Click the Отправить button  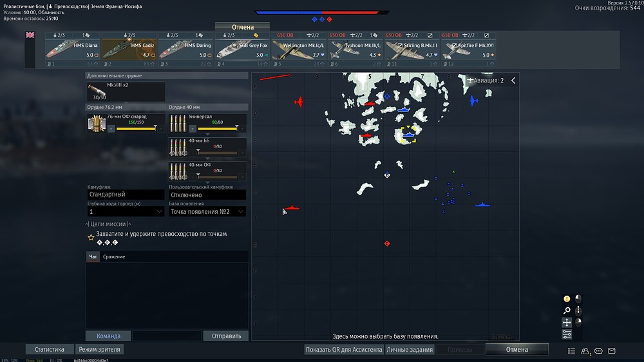pyautogui.click(x=226, y=336)
